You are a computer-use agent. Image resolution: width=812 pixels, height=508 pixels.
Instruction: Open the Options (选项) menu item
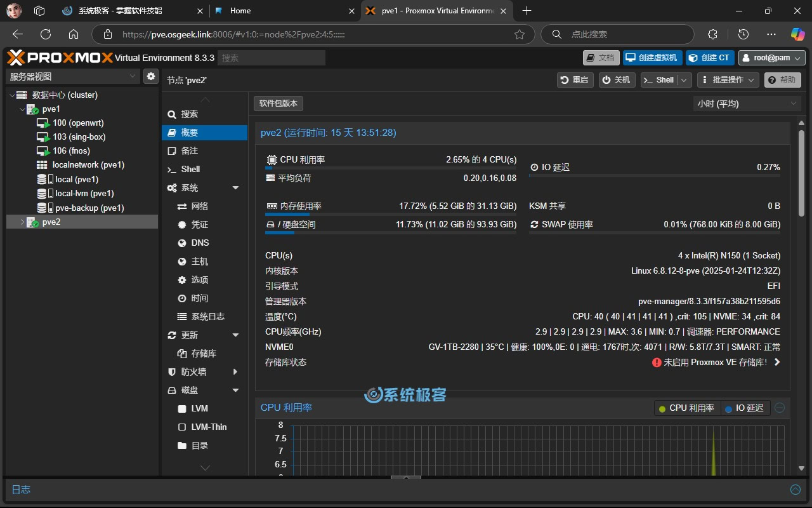pos(204,280)
